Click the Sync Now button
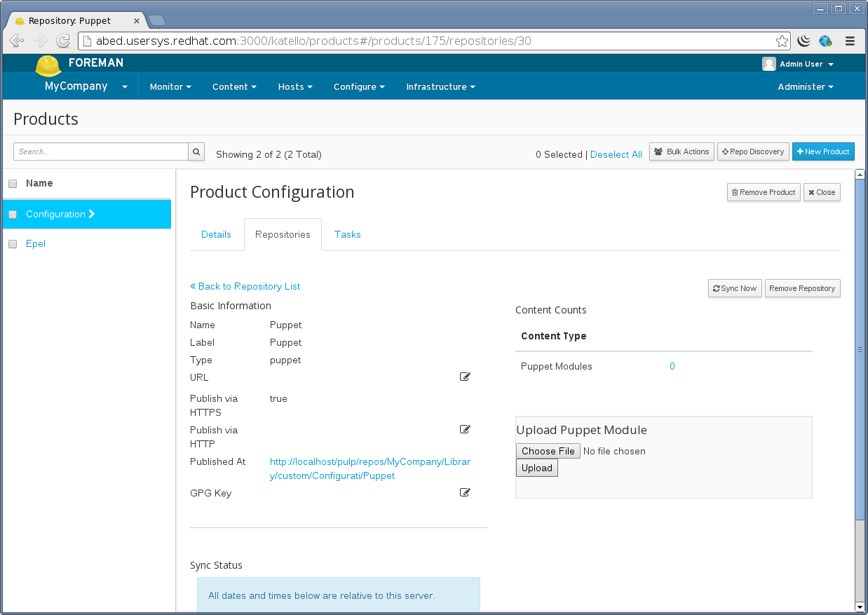 (735, 288)
